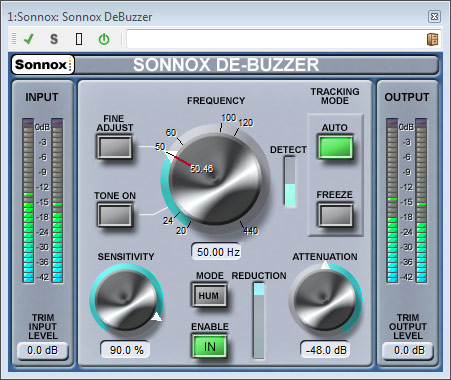451x380 pixels.
Task: Toggle the Freeze tracking button
Action: (335, 215)
